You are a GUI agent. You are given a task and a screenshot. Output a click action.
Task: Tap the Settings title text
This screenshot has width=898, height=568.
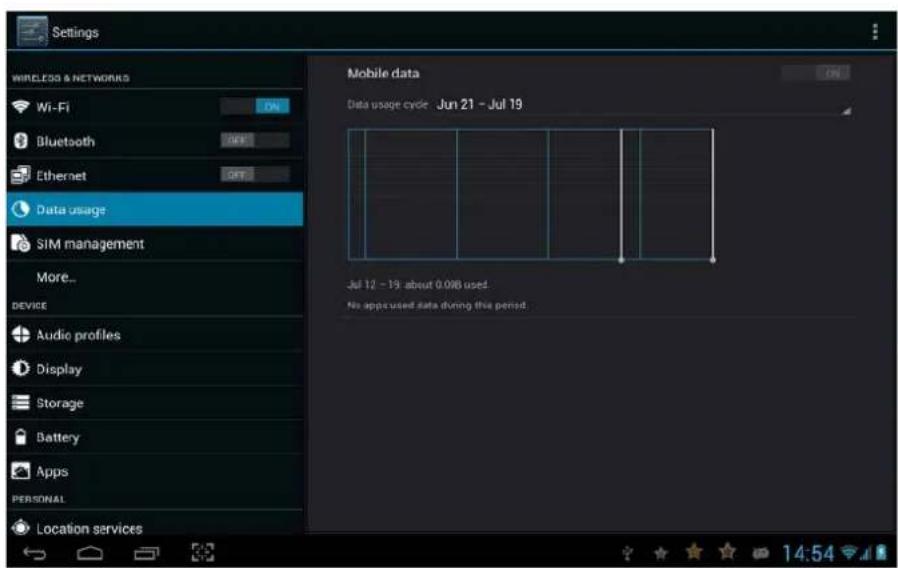point(75,32)
